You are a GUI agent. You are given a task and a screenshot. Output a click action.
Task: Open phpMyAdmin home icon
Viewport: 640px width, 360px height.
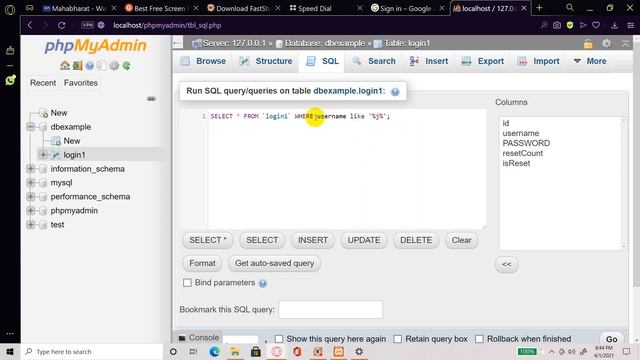pyautogui.click(x=64, y=65)
